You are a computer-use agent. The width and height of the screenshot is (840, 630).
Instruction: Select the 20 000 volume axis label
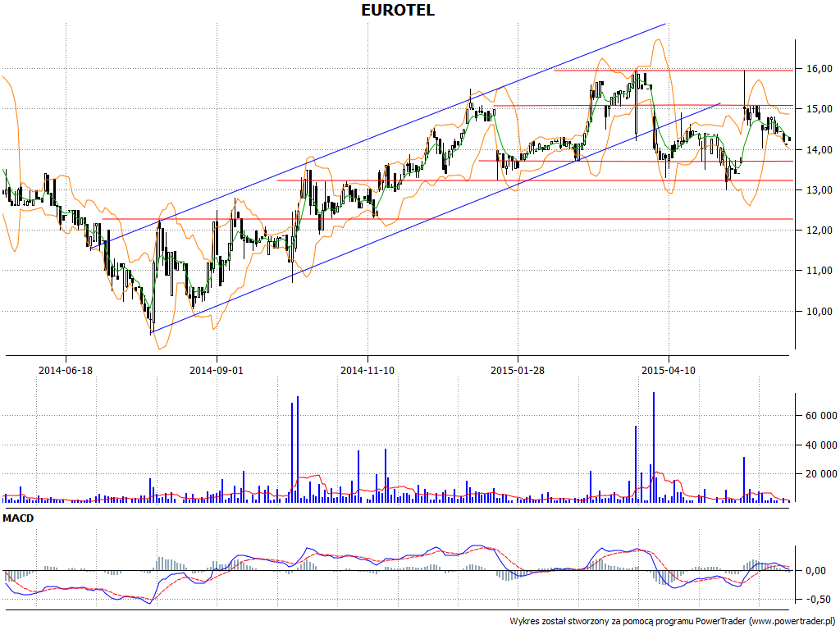(x=820, y=473)
